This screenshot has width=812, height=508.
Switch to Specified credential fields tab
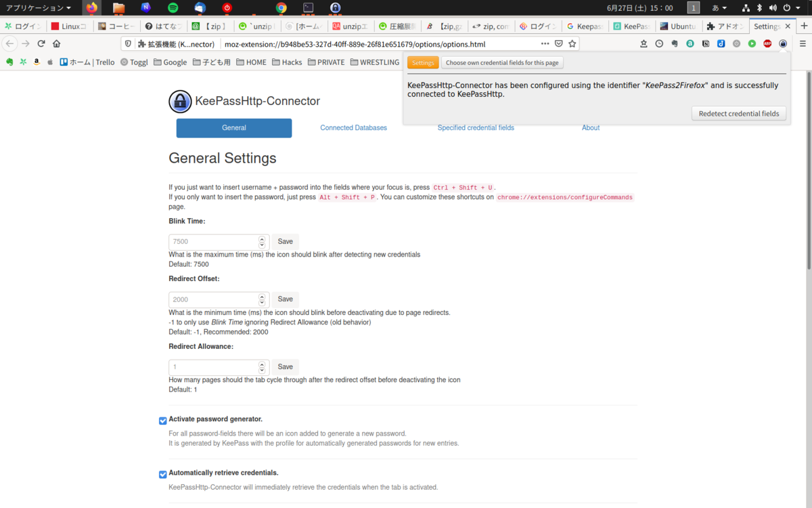(476, 128)
